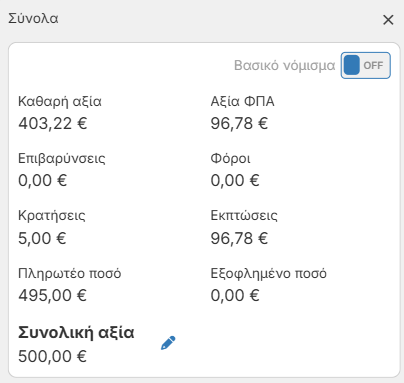Click the Καθαρή αξία label
This screenshot has width=404, height=383.
pos(60,101)
